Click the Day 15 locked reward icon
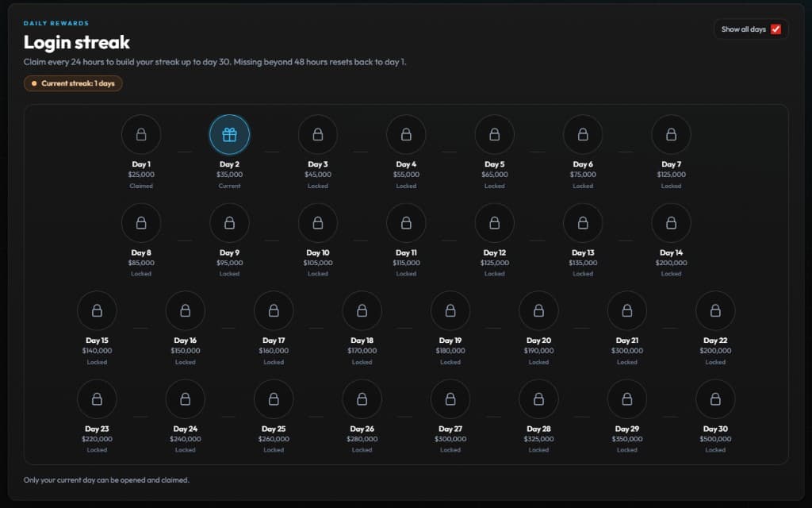 coord(98,310)
